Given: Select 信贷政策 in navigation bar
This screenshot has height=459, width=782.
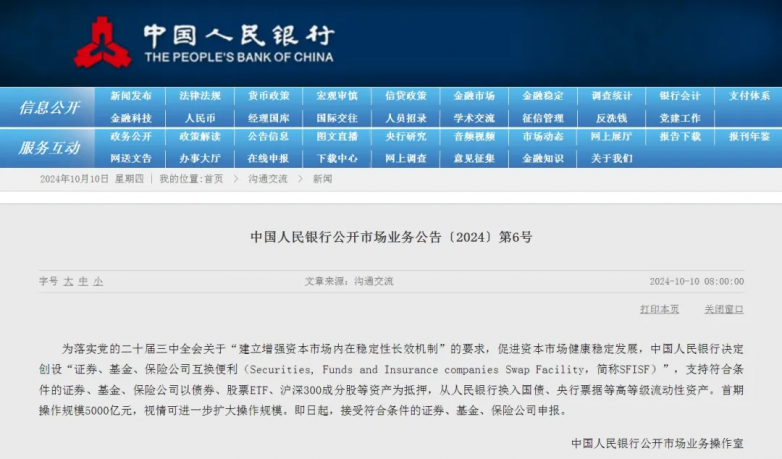Looking at the screenshot, I should coord(405,96).
